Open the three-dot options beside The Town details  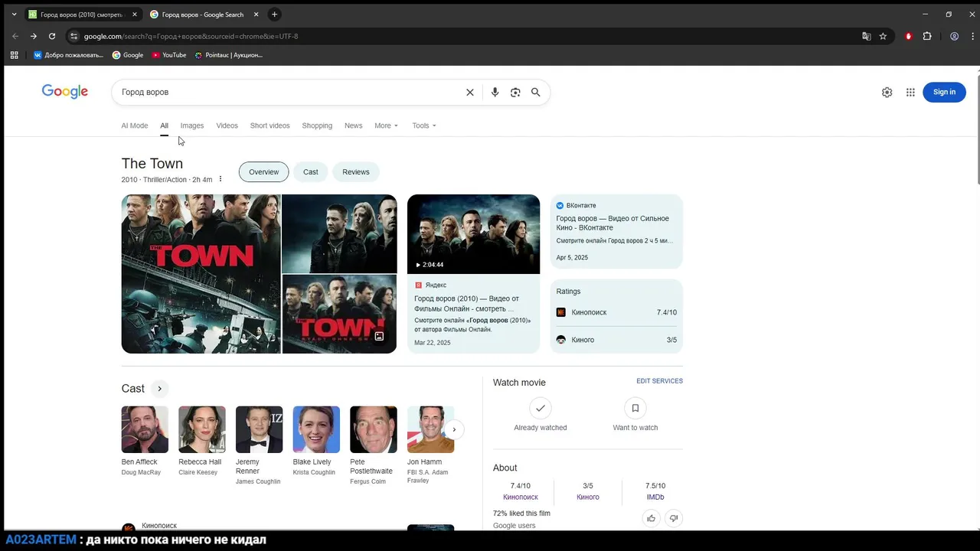[220, 179]
